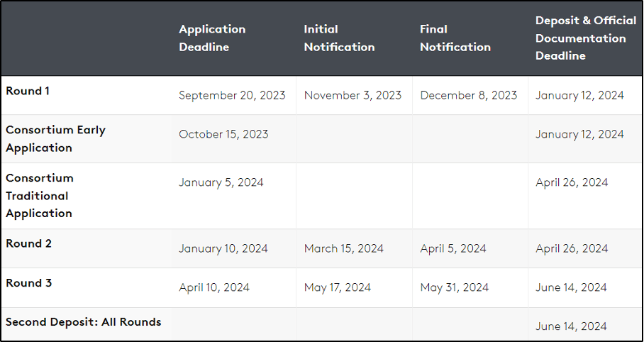The image size is (644, 342).
Task: Select Consortium Early Application row label
Action: click(x=55, y=139)
